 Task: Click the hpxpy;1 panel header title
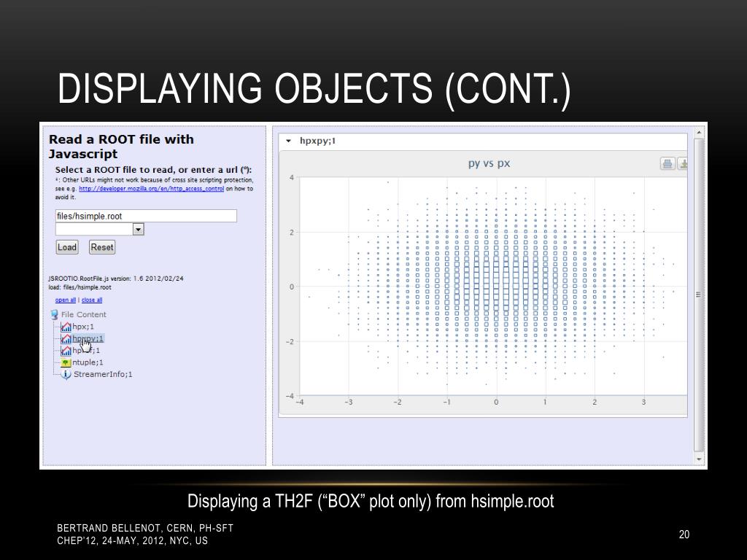pyautogui.click(x=318, y=141)
